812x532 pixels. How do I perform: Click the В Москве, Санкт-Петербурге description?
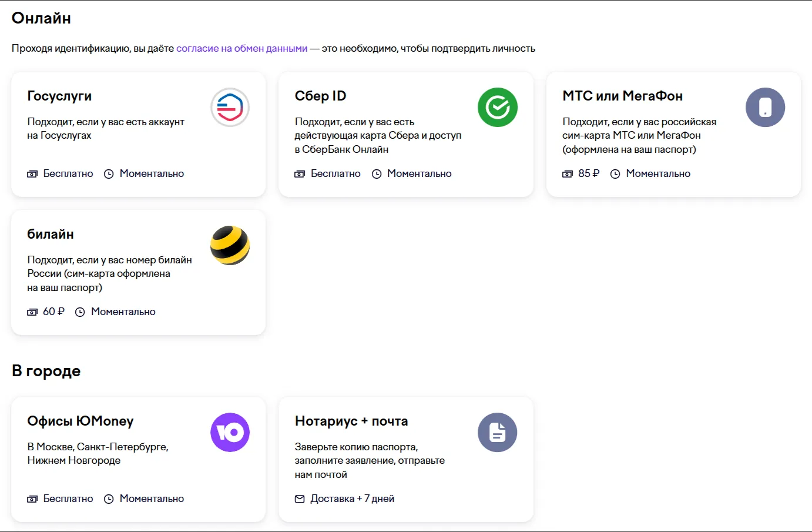[98, 454]
